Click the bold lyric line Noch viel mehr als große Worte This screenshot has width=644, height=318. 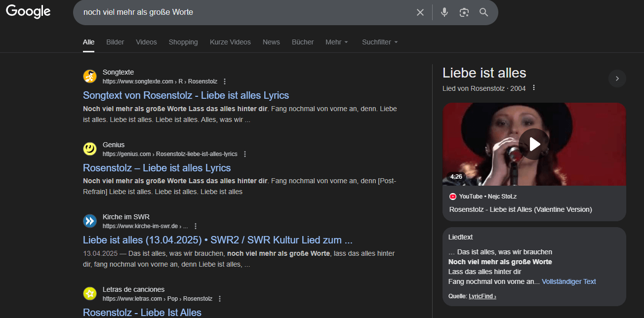tap(500, 262)
